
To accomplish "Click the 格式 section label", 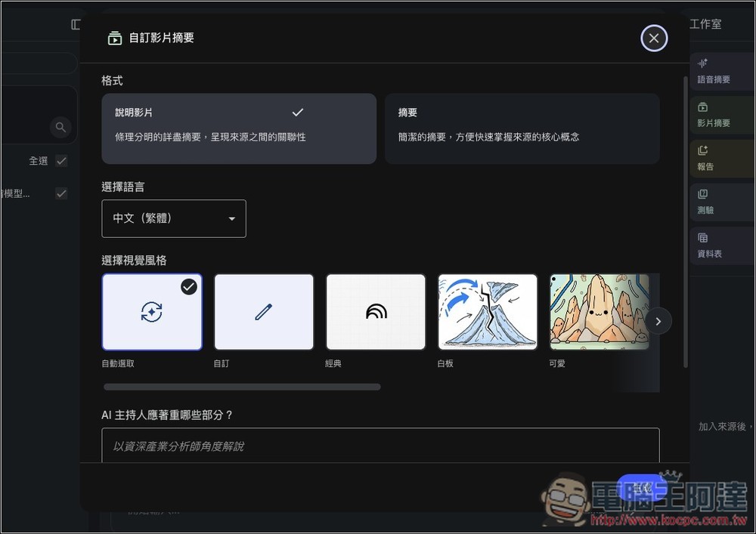I will click(112, 80).
